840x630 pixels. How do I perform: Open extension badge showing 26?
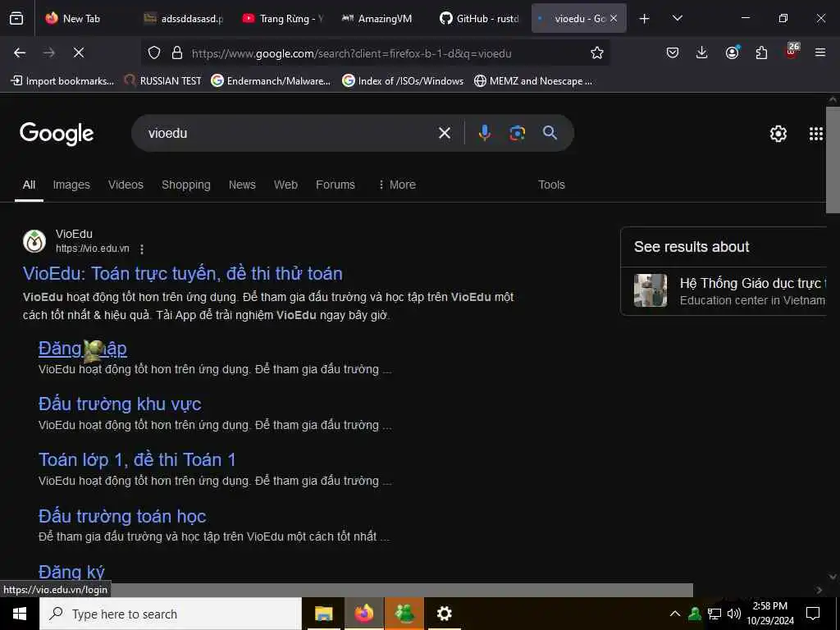click(792, 50)
